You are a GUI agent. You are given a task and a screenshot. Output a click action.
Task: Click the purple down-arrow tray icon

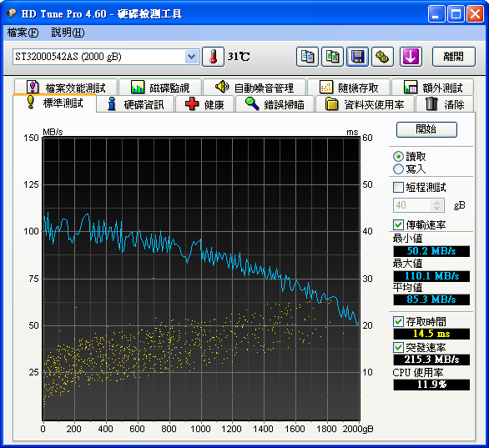[x=411, y=57]
